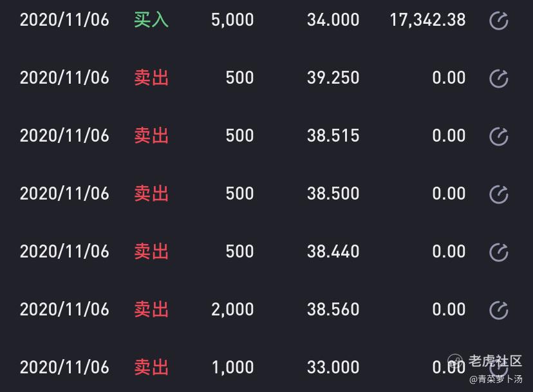This screenshot has width=533, height=392.
Task: Click price 38.440 in the order list
Action: [333, 252]
